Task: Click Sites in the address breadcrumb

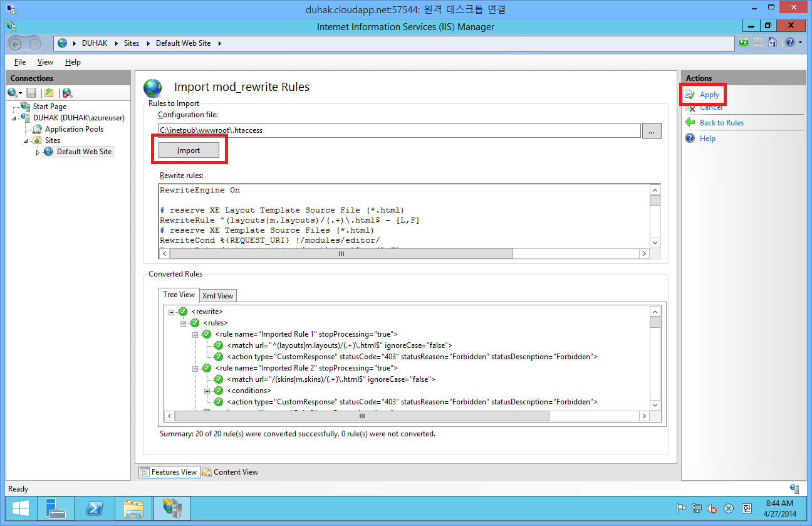Action: coord(132,43)
